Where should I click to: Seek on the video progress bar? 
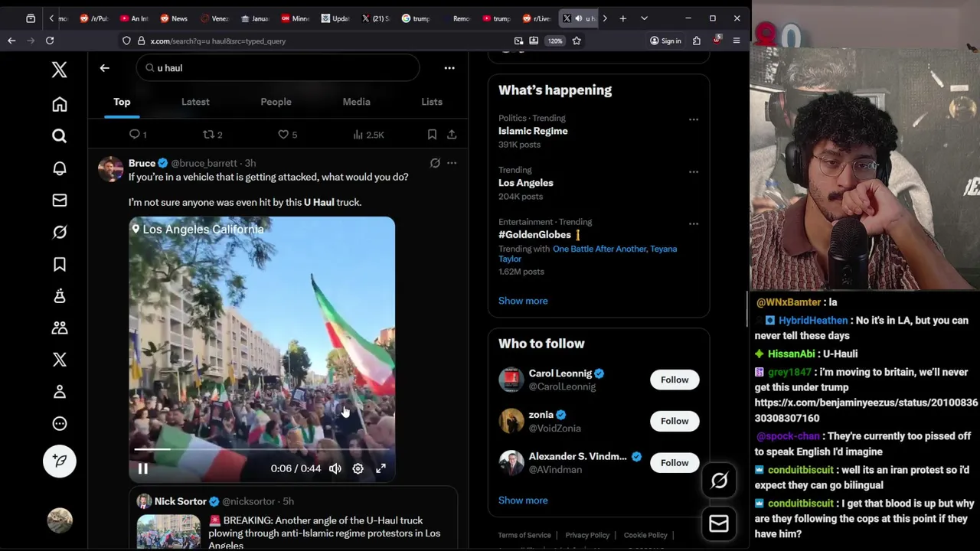(262, 450)
